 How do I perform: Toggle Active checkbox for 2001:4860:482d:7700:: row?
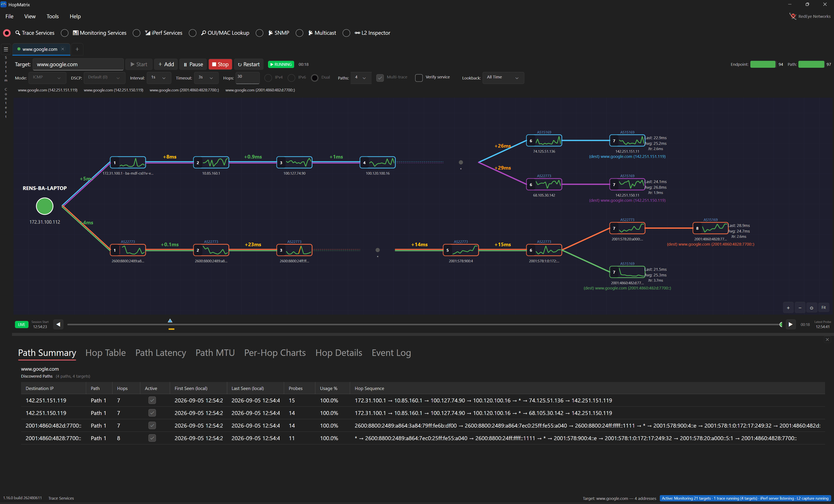pyautogui.click(x=152, y=425)
